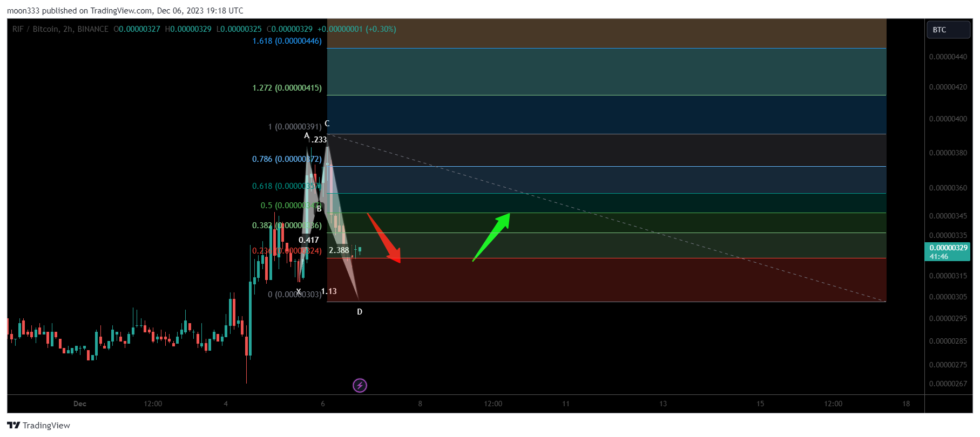980x437 pixels.
Task: Click the 0.00000440 price axis label
Action: [948, 57]
